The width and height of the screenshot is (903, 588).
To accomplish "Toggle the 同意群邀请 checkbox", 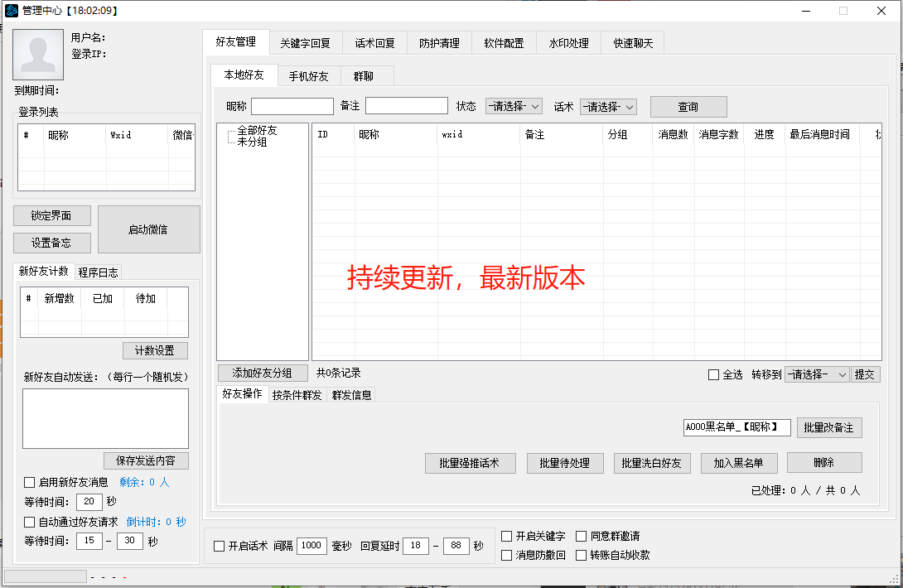I will tap(582, 536).
